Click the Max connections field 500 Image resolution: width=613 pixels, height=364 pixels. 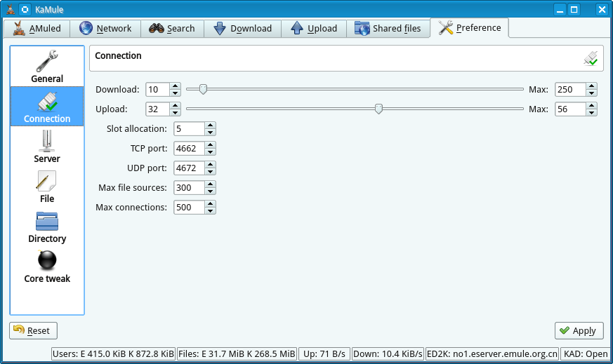coord(189,207)
